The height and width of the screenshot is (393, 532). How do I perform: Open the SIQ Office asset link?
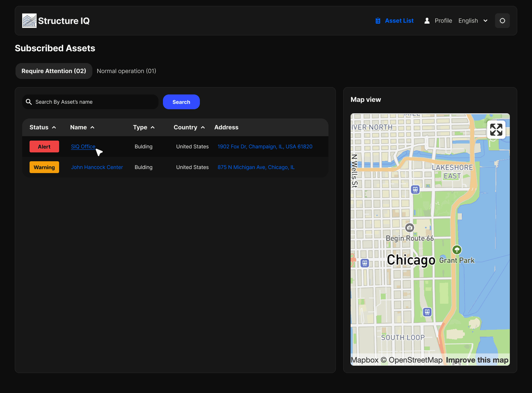click(83, 146)
